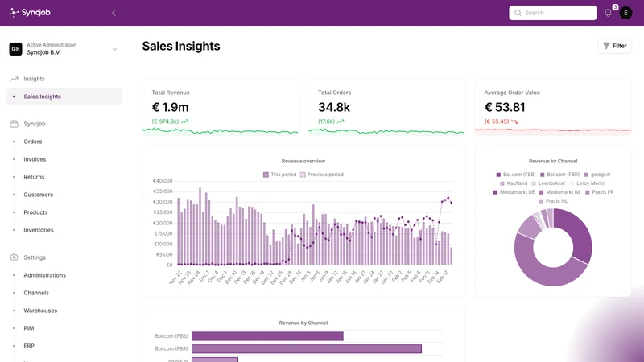Screen dimensions: 644x362
Task: Expand the Active Administration dropdown chevron
Action: [x=114, y=49]
